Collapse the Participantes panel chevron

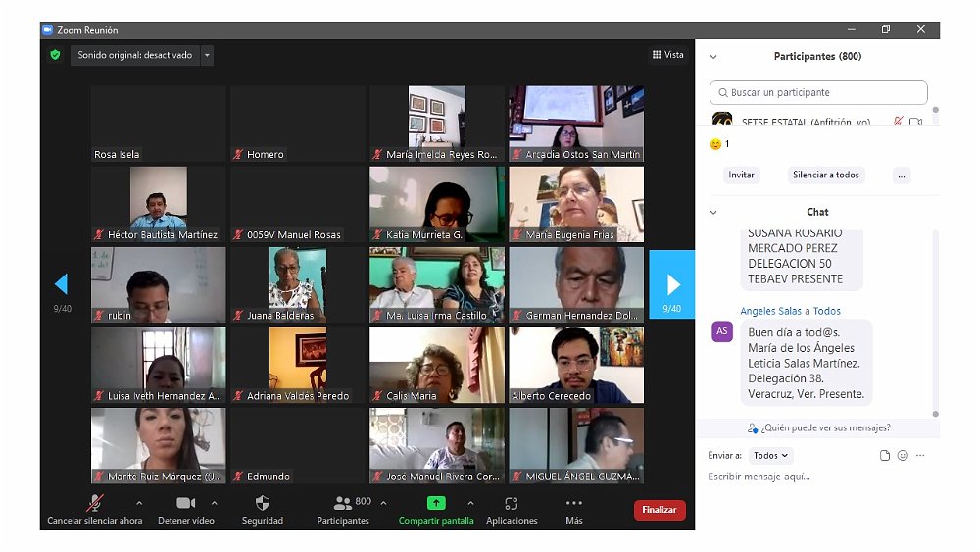coord(713,57)
